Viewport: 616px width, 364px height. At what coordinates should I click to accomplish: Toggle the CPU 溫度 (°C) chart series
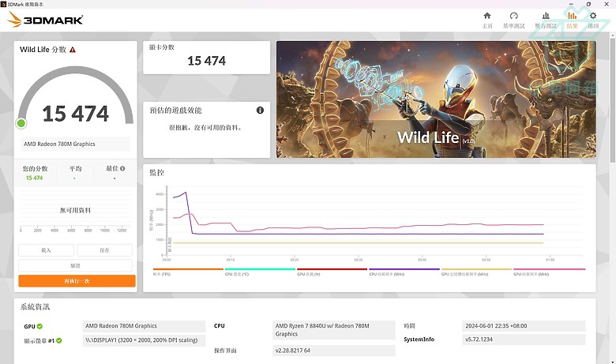pyautogui.click(x=260, y=272)
